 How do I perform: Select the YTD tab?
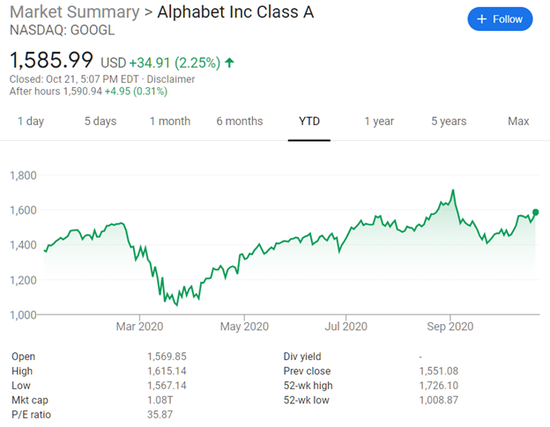coord(309,121)
